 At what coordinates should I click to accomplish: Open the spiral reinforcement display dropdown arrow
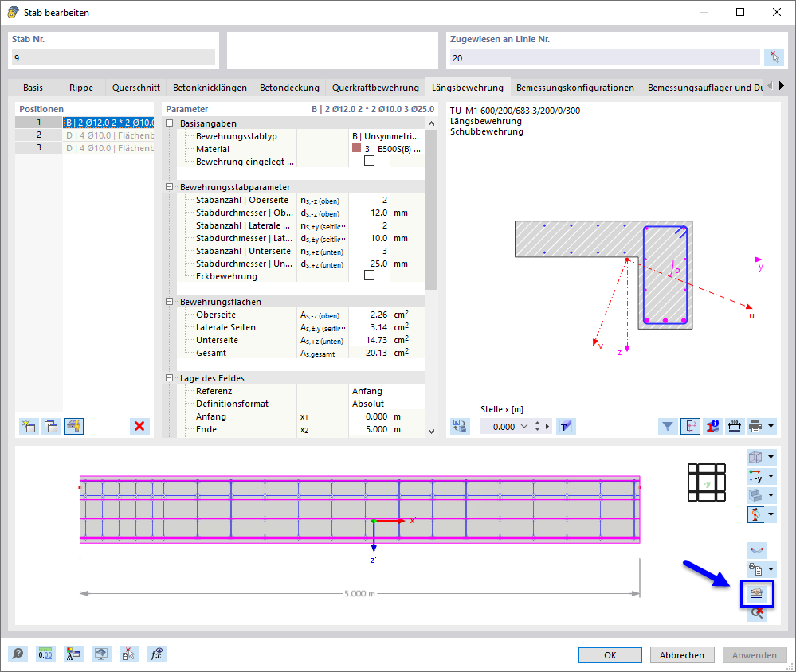pos(771,514)
